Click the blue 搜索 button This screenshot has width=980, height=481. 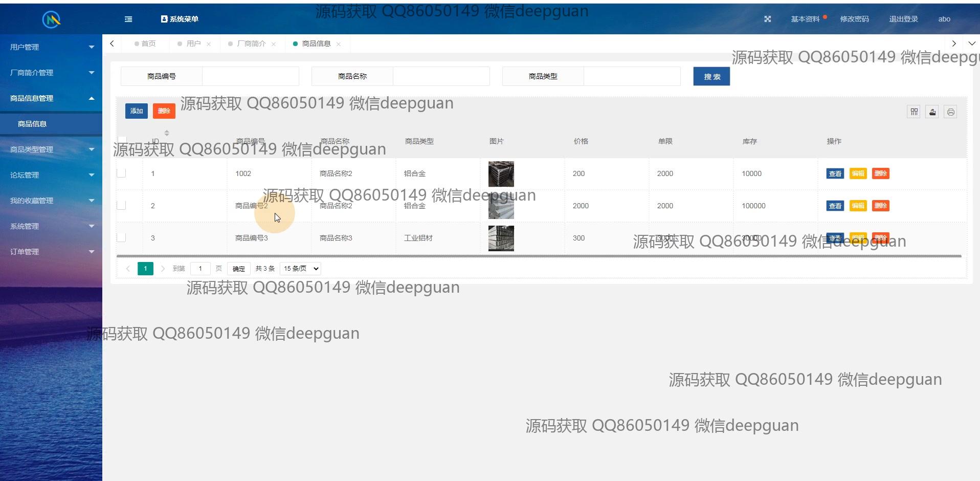click(x=711, y=76)
